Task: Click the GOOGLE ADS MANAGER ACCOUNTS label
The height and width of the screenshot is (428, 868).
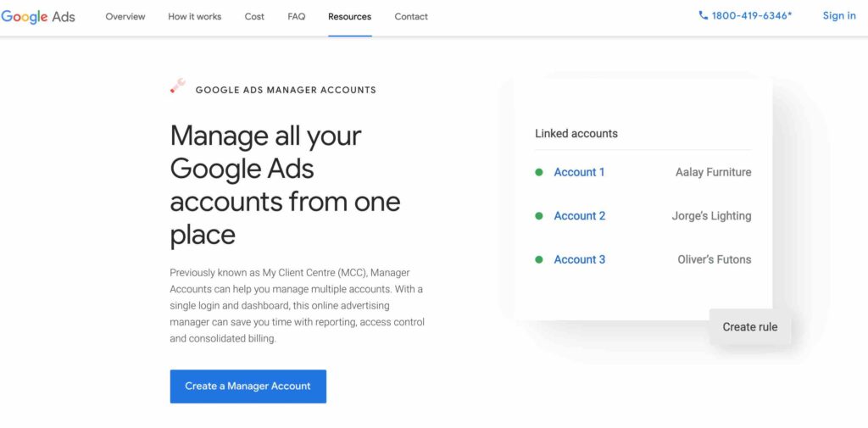Action: 286,90
